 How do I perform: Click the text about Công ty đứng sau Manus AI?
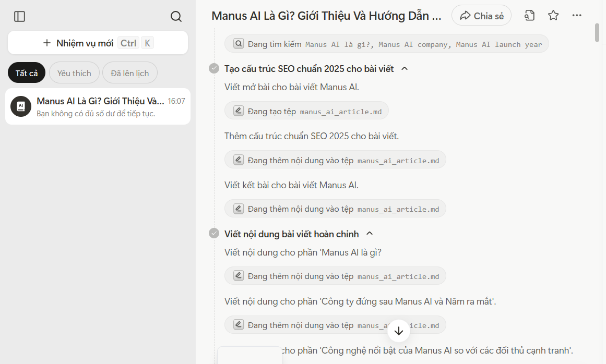360,301
